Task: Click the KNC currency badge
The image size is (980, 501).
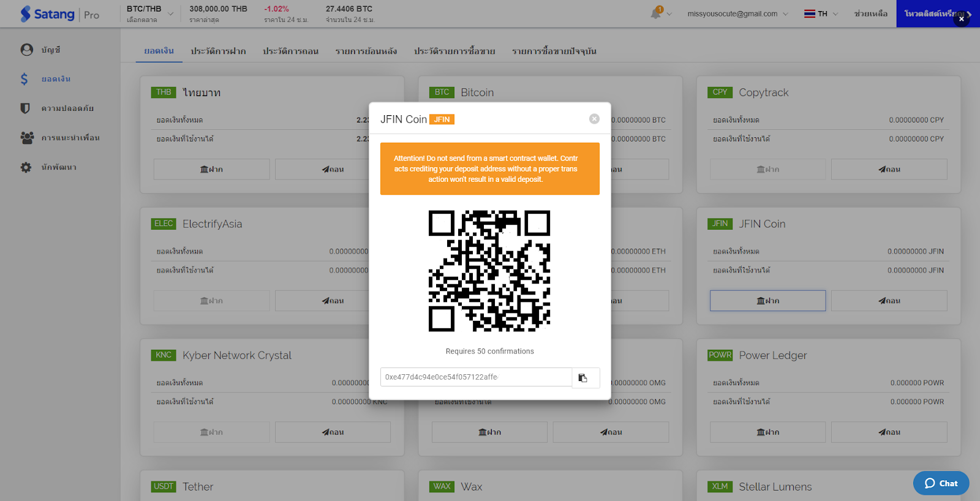Action: pos(164,355)
